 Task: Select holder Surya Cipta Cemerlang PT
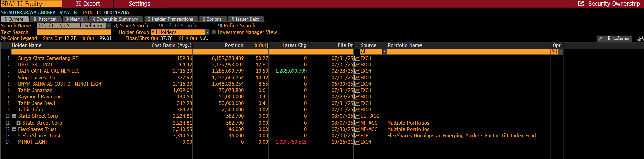(x=48, y=58)
